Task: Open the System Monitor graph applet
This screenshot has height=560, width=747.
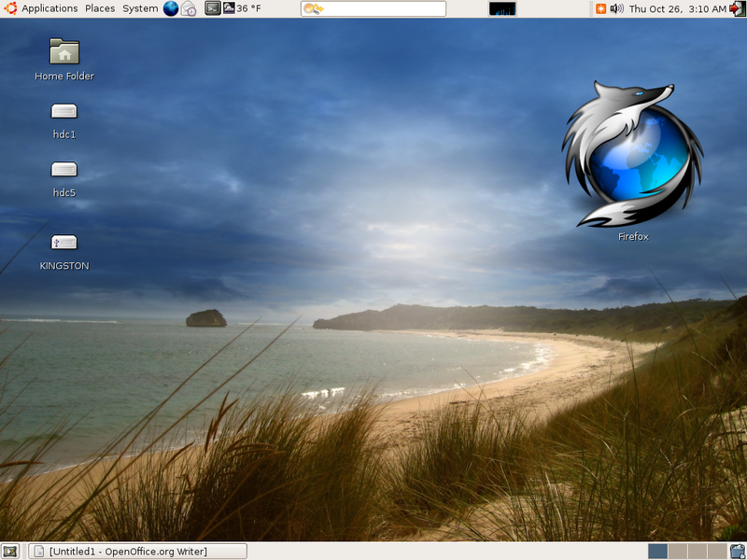Action: coord(502,8)
